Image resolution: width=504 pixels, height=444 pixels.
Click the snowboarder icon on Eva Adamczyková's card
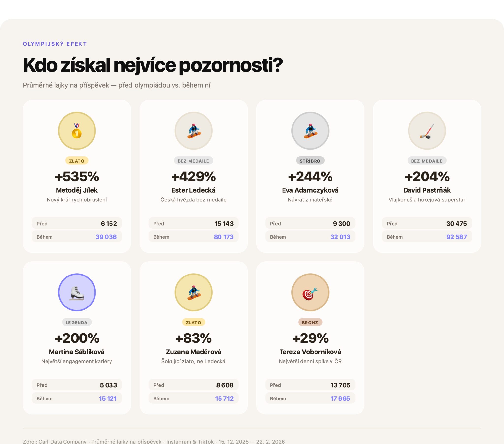click(310, 131)
